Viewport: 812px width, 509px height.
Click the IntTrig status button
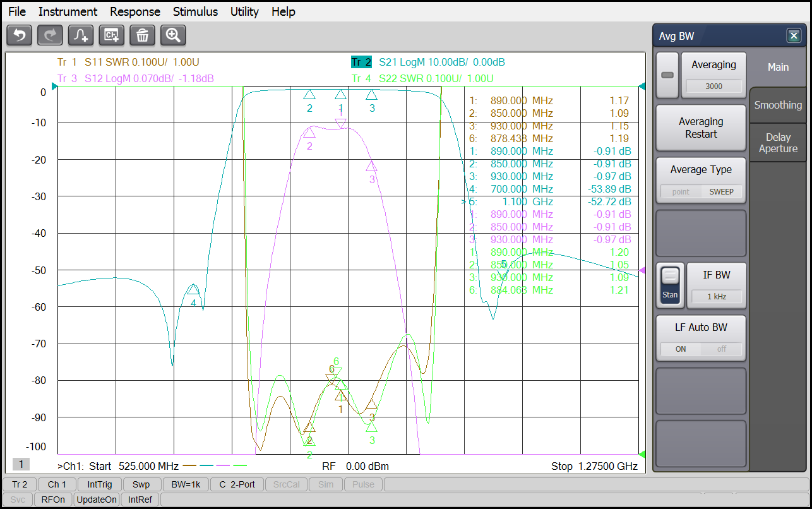pyautogui.click(x=100, y=484)
